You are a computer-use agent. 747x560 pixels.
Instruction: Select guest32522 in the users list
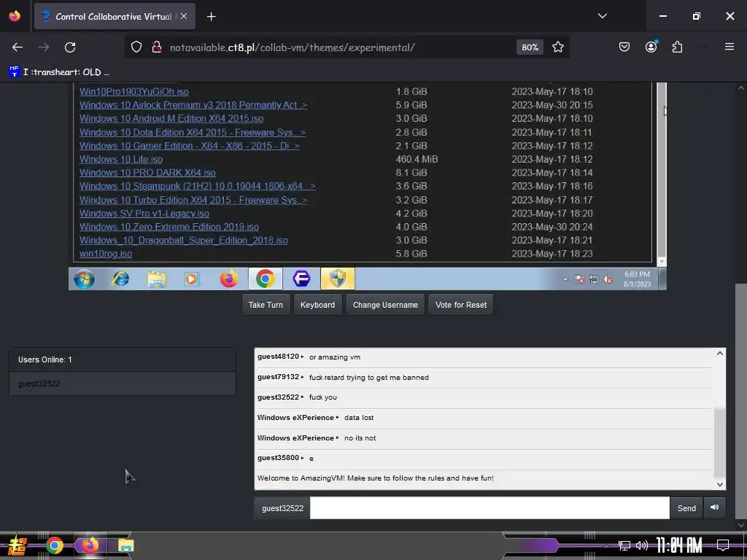123,384
